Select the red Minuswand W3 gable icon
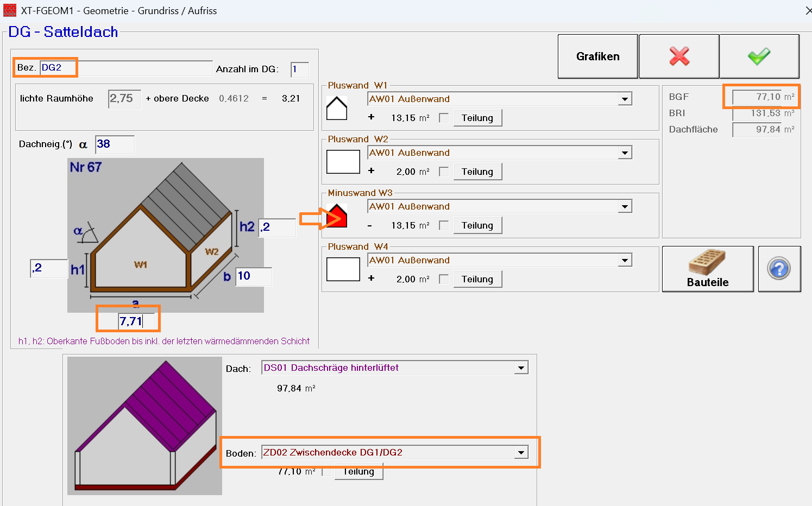 (x=337, y=216)
